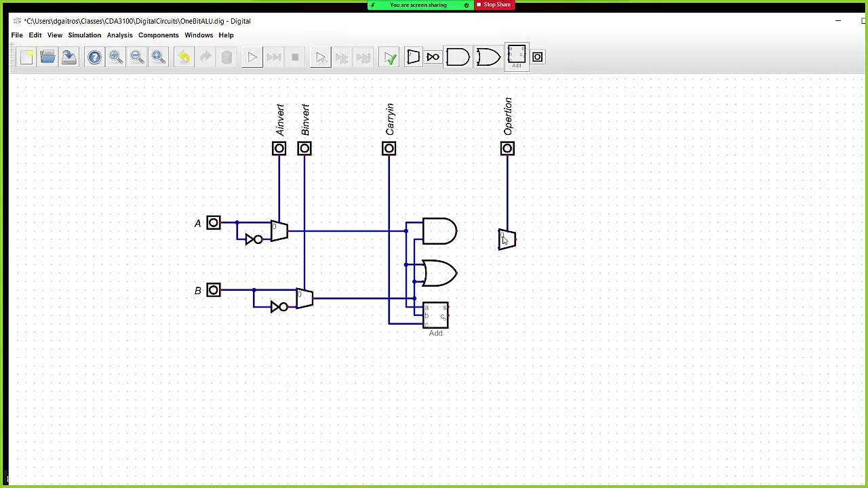Open the Simulation menu

click(x=85, y=35)
